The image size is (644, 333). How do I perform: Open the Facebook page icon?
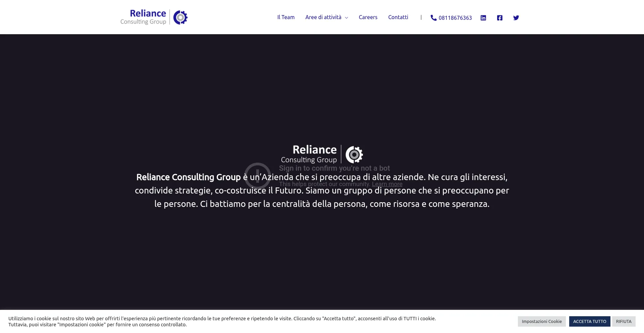[x=499, y=18]
